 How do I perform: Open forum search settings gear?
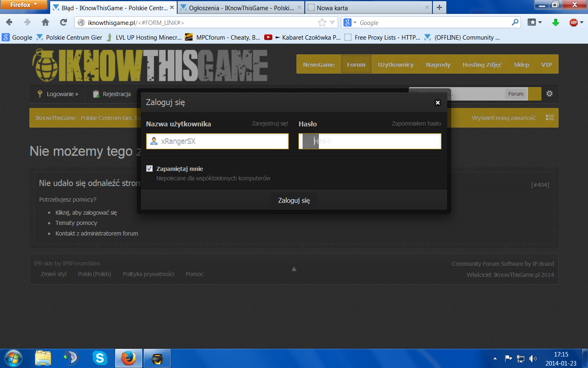pyautogui.click(x=550, y=94)
